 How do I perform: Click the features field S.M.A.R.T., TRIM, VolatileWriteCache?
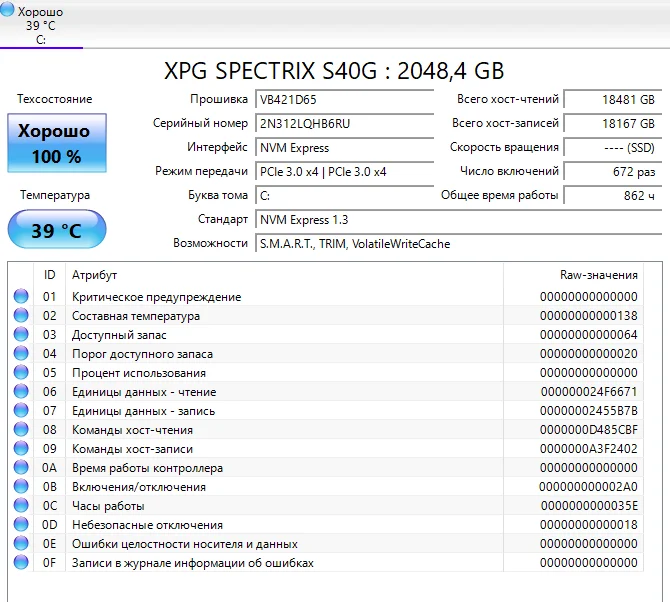point(458,244)
